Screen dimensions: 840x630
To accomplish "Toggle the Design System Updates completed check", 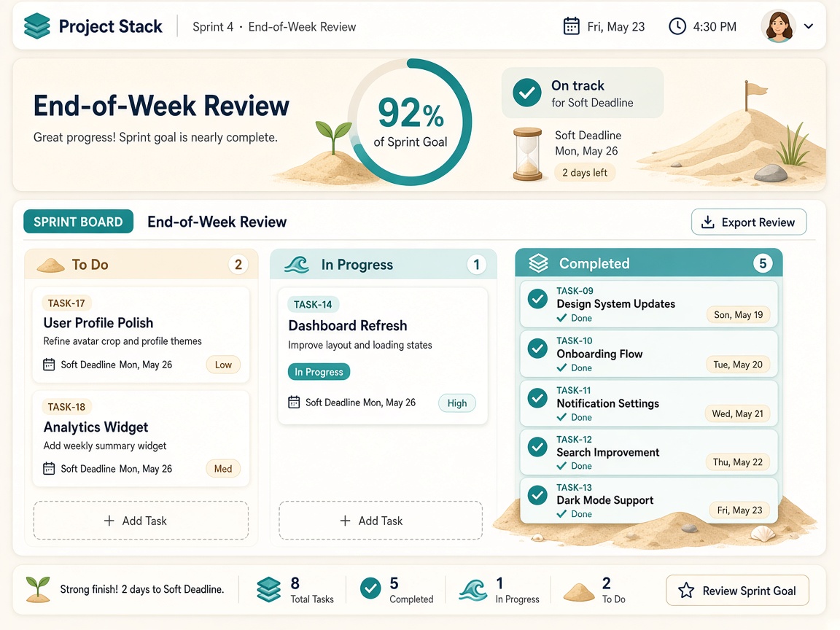I will (537, 299).
